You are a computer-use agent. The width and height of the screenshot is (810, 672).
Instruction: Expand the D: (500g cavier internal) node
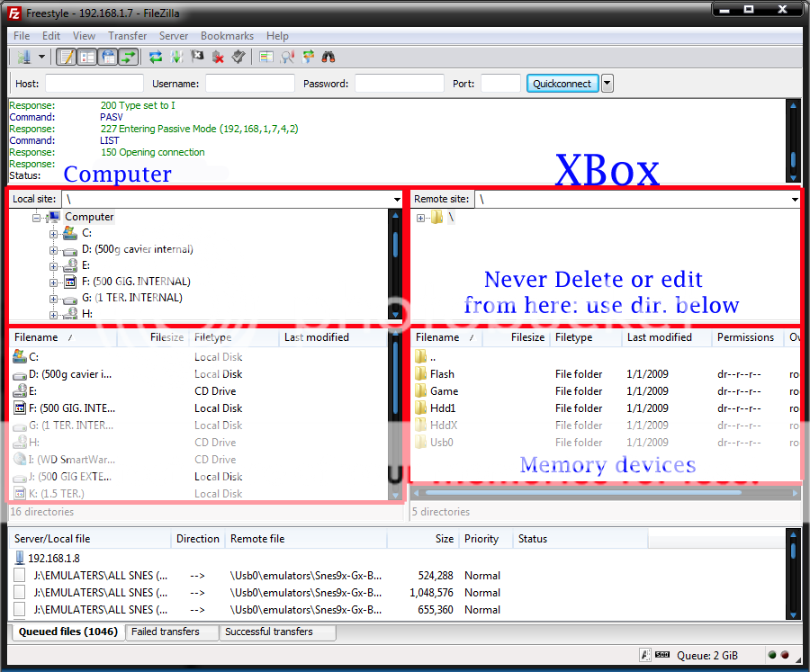[x=53, y=250]
